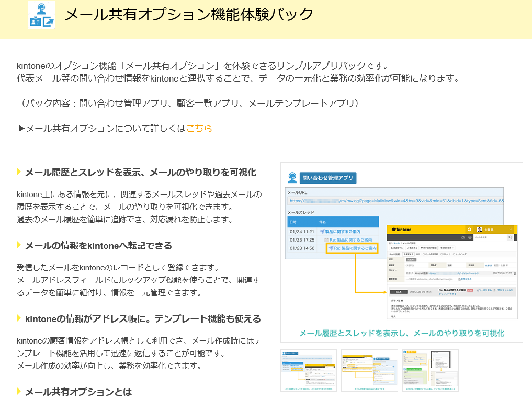The width and height of the screenshot is (532, 400).
Task: Click the sentence starting 代表メール等の問い合わせ情報
Action: tap(238, 78)
